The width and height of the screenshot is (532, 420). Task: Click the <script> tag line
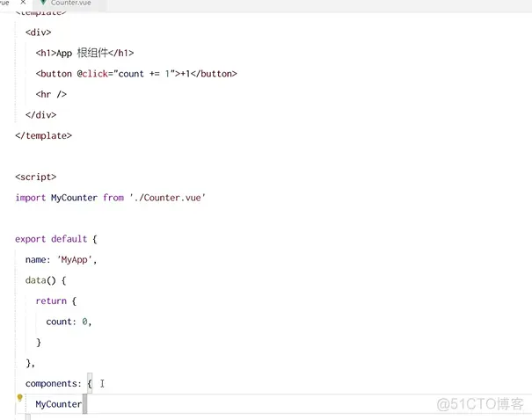coord(36,177)
